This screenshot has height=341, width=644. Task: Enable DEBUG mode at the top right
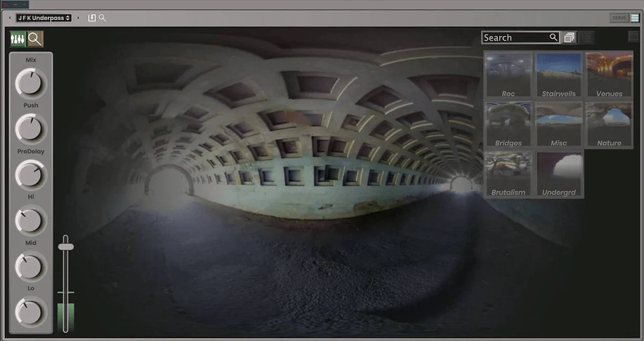pyautogui.click(x=619, y=17)
